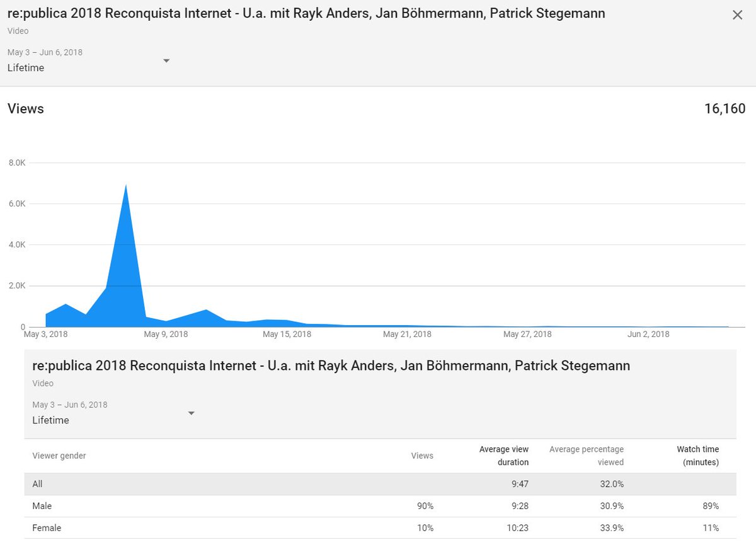Click the May 15, 2018 axis label
The image size is (756, 550).
tap(287, 334)
